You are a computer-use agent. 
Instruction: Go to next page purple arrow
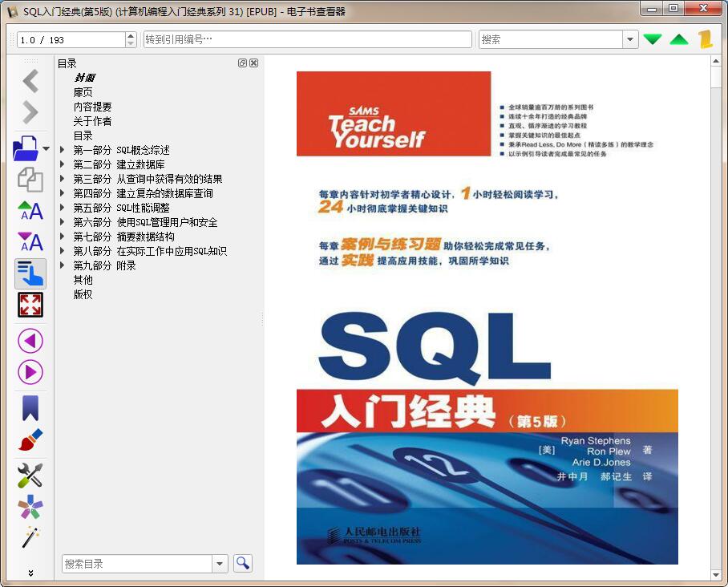[30, 372]
